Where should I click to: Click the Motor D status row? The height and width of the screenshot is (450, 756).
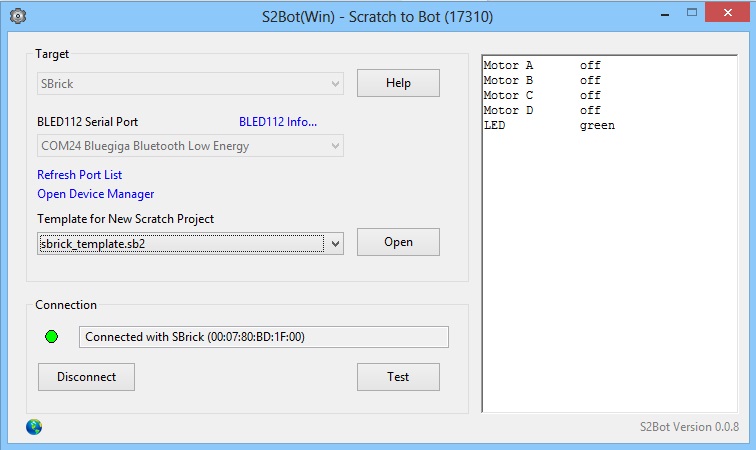point(542,110)
